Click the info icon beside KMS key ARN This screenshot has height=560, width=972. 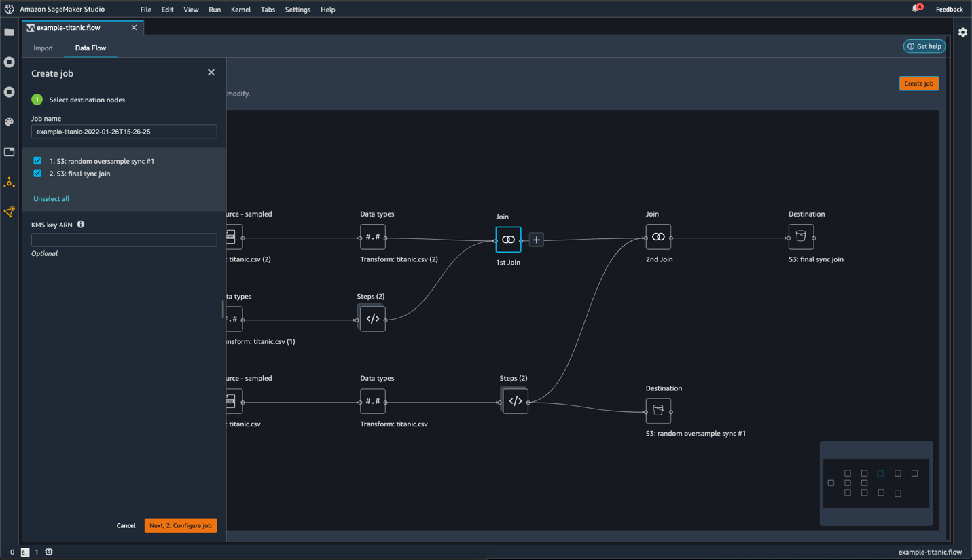pos(81,224)
